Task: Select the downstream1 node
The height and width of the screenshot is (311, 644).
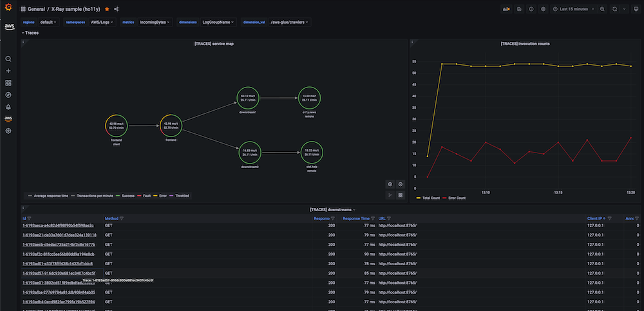Action: [x=248, y=98]
